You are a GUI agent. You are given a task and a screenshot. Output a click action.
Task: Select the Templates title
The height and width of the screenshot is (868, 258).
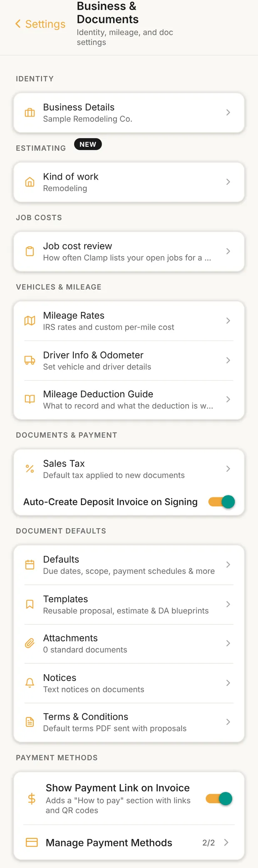click(65, 599)
